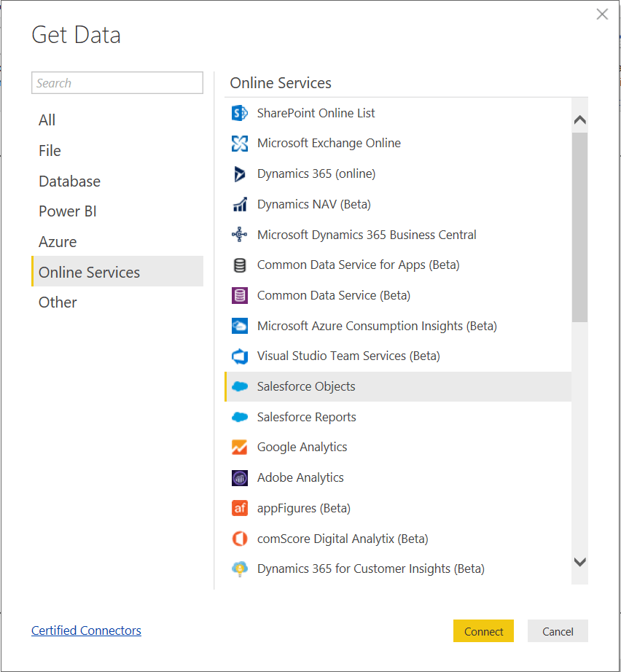The height and width of the screenshot is (672, 621).
Task: Click the comScore Digital Analytix icon
Action: pos(240,539)
